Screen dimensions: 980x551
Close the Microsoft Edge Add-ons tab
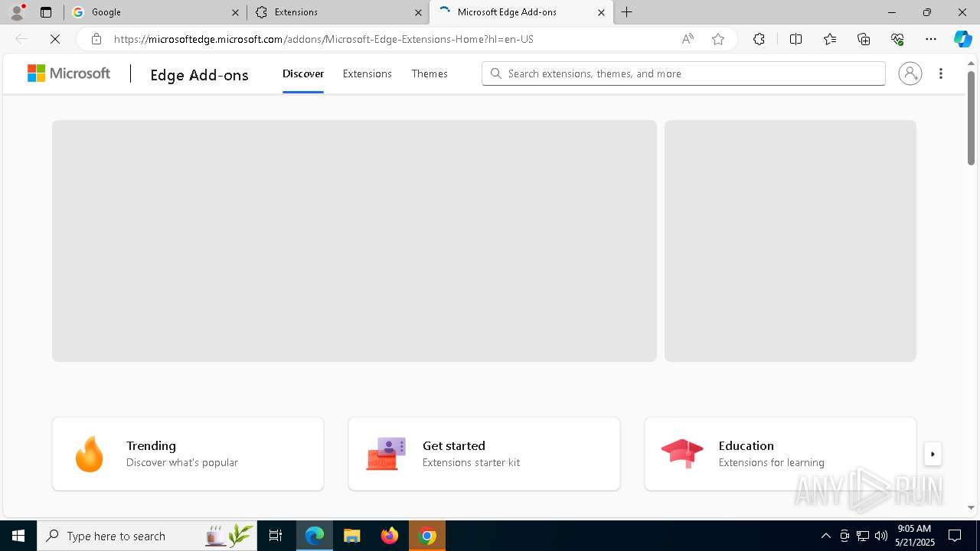point(601,12)
